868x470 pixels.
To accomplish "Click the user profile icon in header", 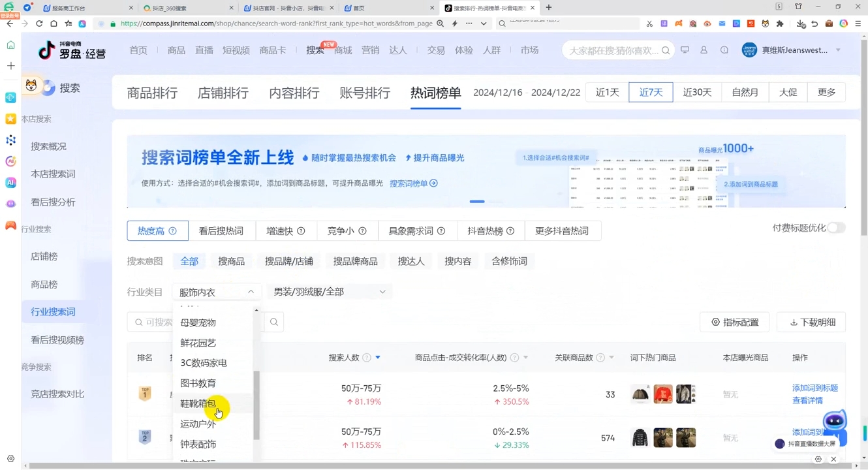I will tap(704, 50).
